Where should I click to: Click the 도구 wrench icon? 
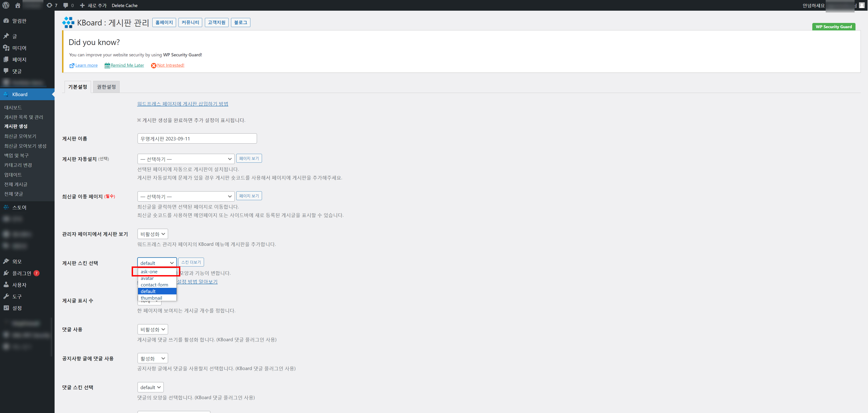[6, 296]
